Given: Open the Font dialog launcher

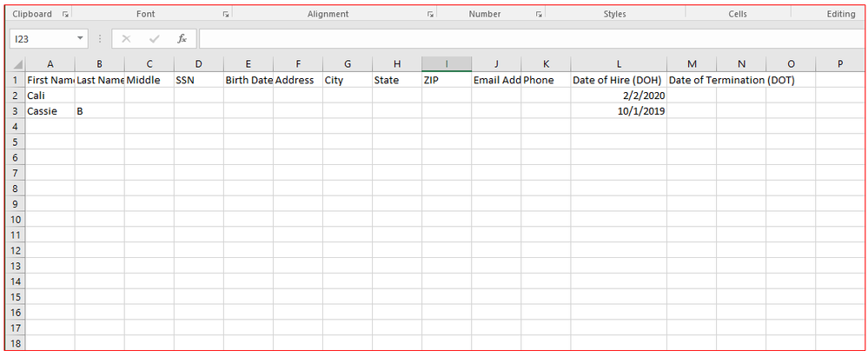Looking at the screenshot, I should click(226, 15).
